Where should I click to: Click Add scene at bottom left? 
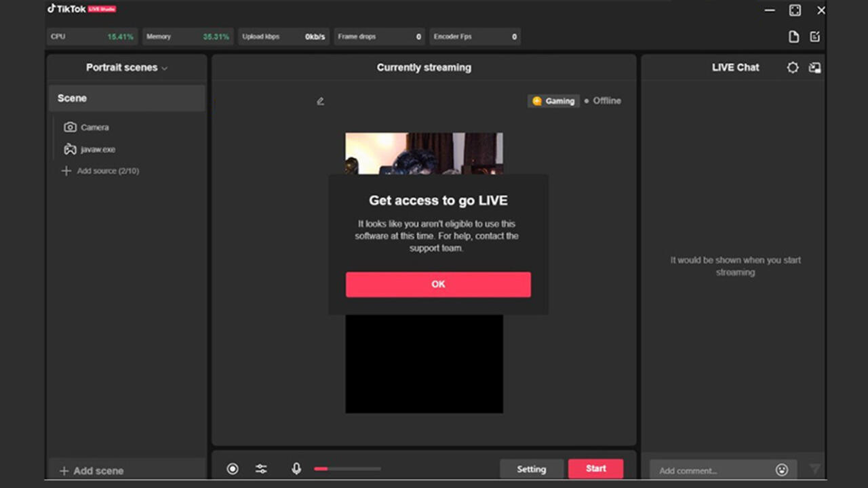click(98, 470)
